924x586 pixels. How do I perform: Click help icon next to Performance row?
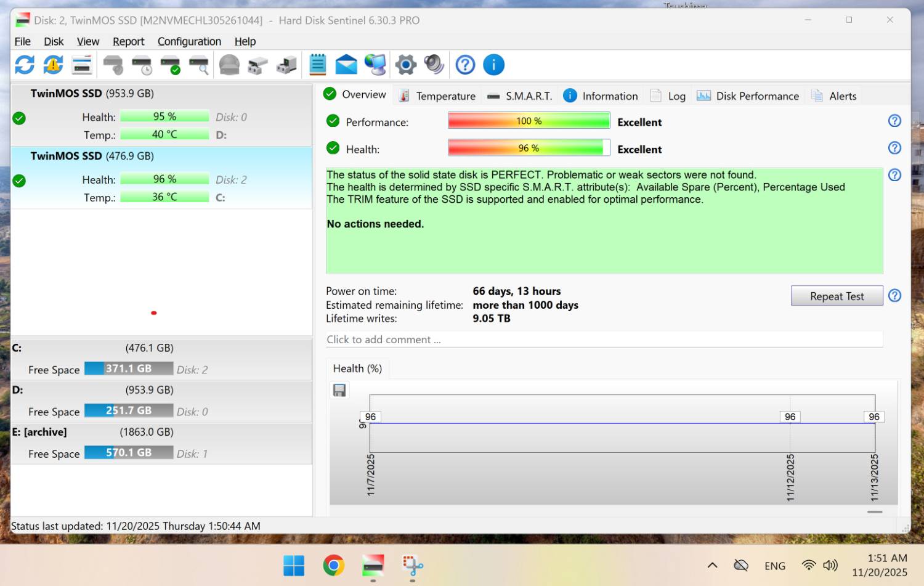[894, 121]
